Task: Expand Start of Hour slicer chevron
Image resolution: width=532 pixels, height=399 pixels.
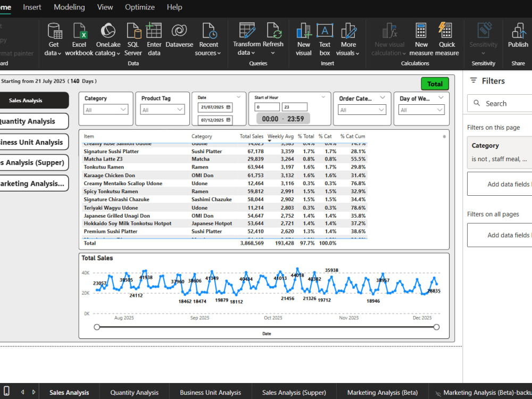Action: pos(323,97)
